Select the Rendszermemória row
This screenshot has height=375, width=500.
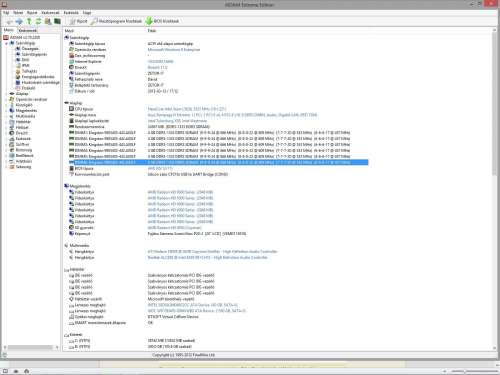point(139,127)
